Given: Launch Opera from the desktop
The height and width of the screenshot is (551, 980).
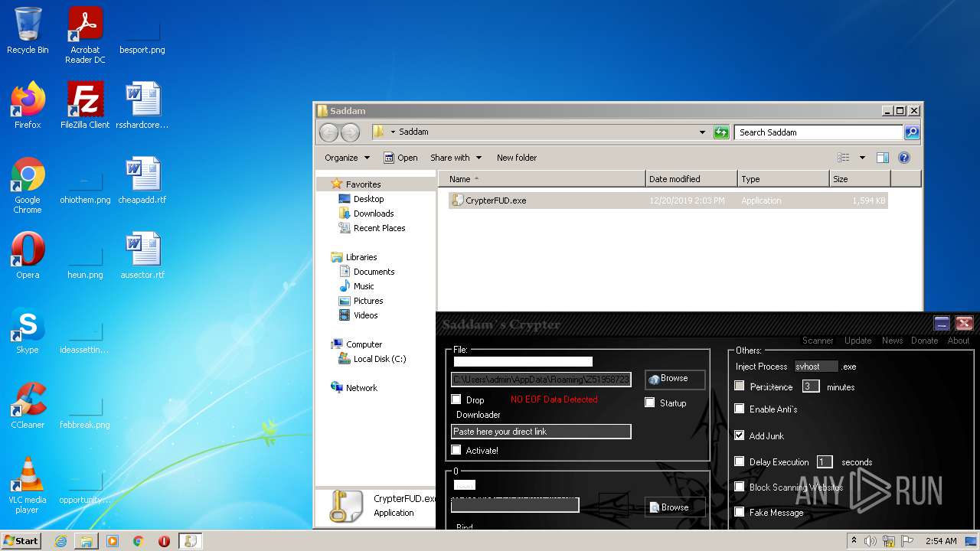Looking at the screenshot, I should click(28, 255).
